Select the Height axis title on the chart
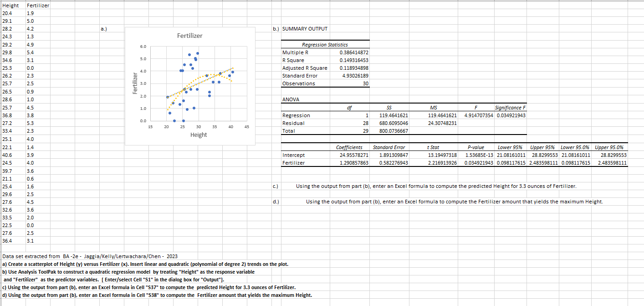The width and height of the screenshot is (644, 306). pos(199,135)
